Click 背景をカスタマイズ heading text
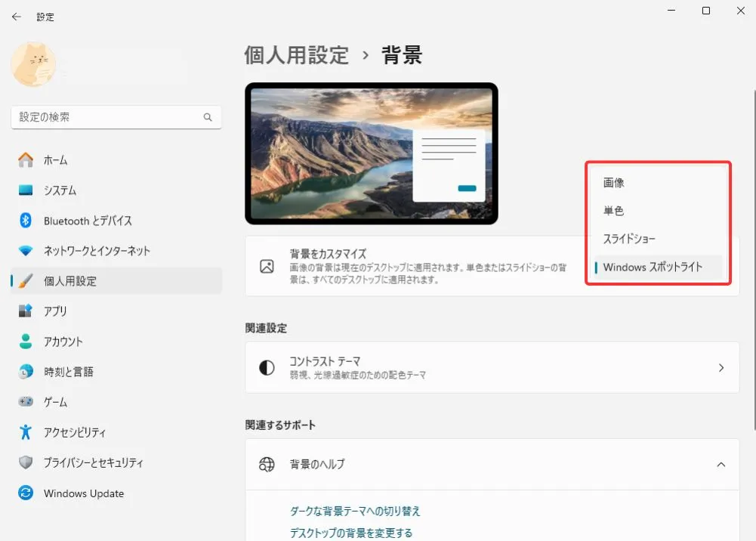756x541 pixels. click(328, 254)
